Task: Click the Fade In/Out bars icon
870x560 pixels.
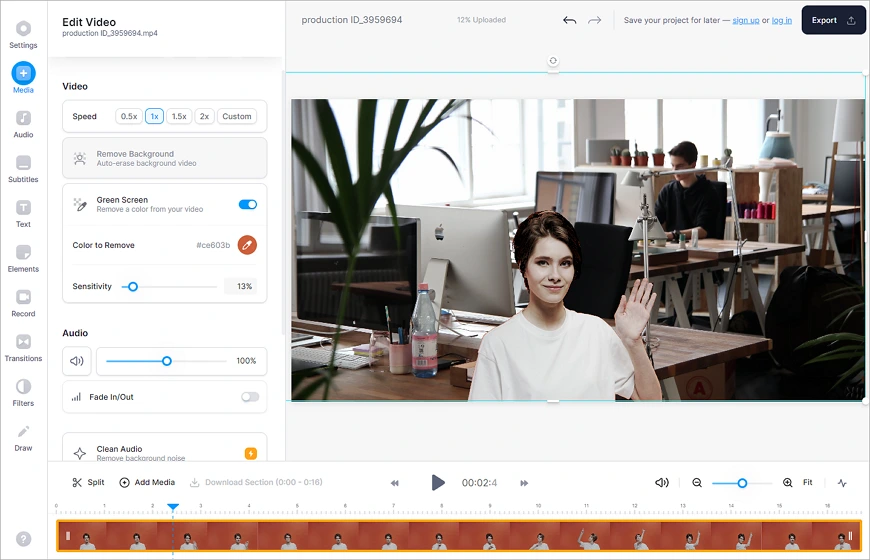Action: [x=76, y=397]
